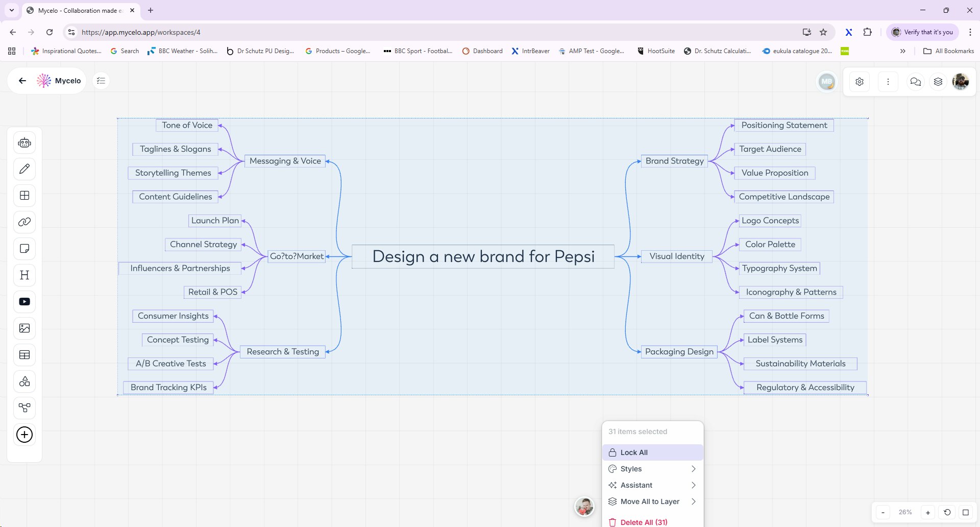Insert a YouTube video embed
The height and width of the screenshot is (527, 980).
click(x=24, y=302)
